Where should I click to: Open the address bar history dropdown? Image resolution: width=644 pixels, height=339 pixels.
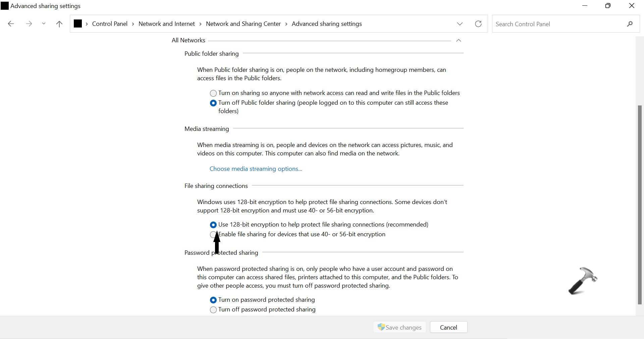point(460,24)
